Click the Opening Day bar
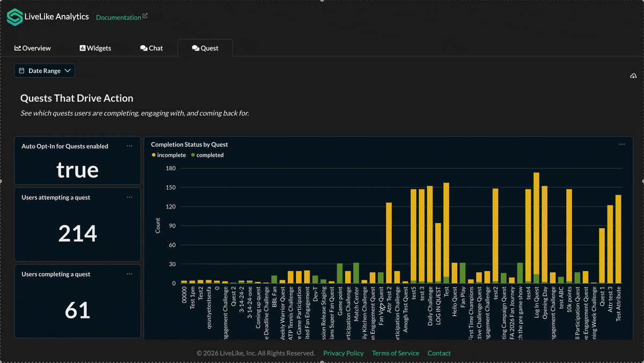644x363 pixels. click(545, 235)
